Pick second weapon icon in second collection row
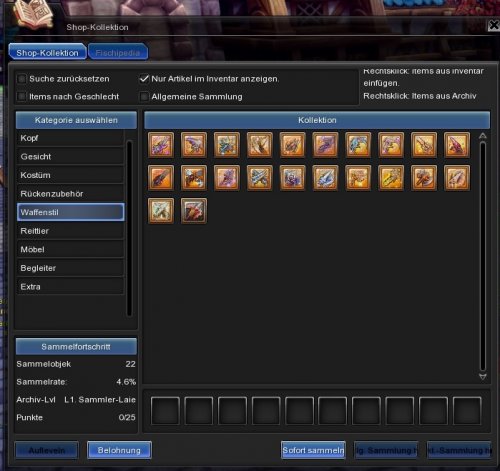Screen dimensions: 500x471 [x=194, y=178]
